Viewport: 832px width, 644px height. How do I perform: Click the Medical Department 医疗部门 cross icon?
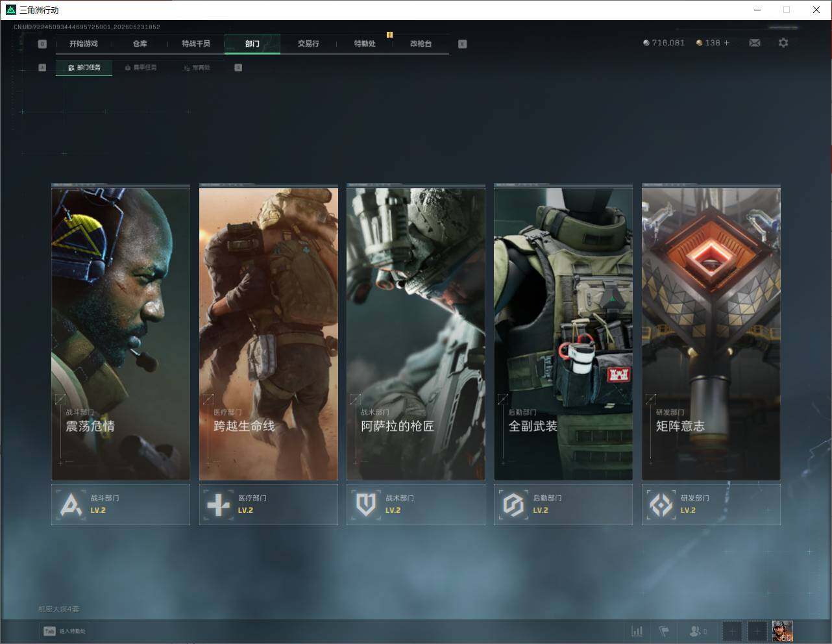[x=218, y=504]
